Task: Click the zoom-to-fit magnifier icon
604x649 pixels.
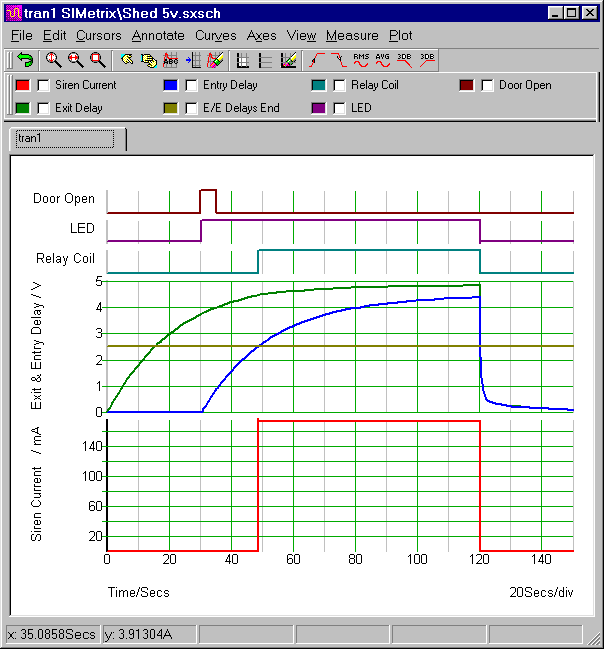Action: click(x=98, y=60)
